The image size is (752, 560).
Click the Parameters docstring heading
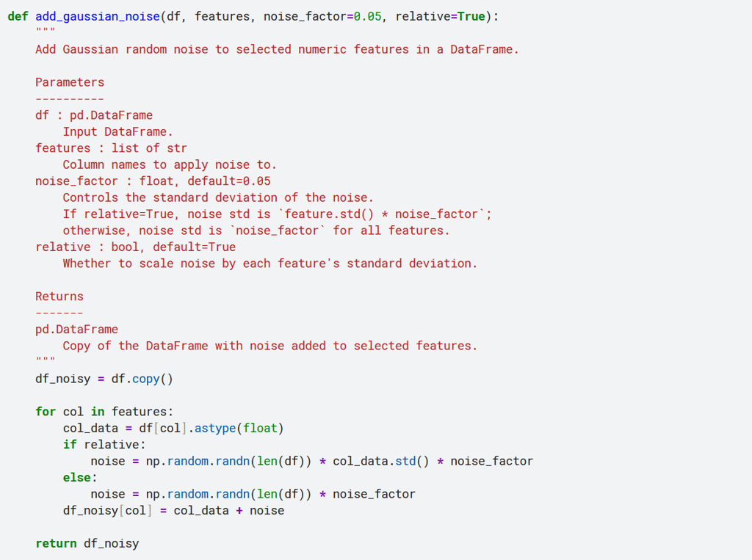tap(70, 82)
